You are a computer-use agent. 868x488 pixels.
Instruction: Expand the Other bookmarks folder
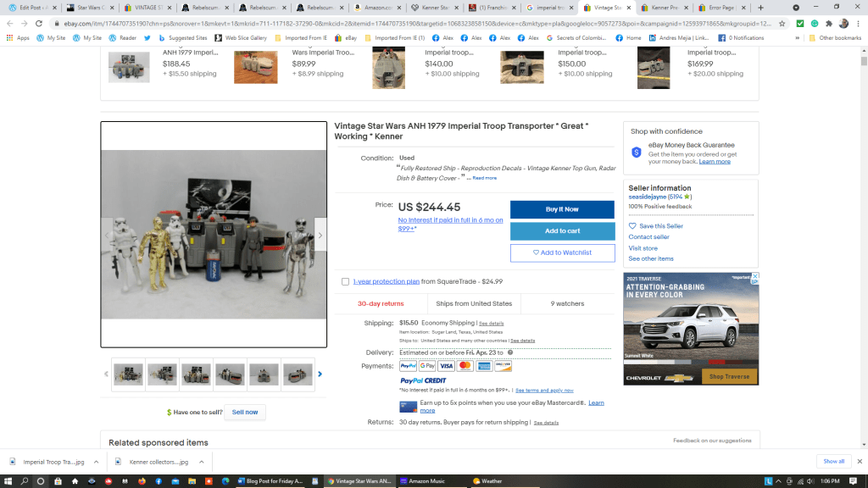pyautogui.click(x=835, y=38)
